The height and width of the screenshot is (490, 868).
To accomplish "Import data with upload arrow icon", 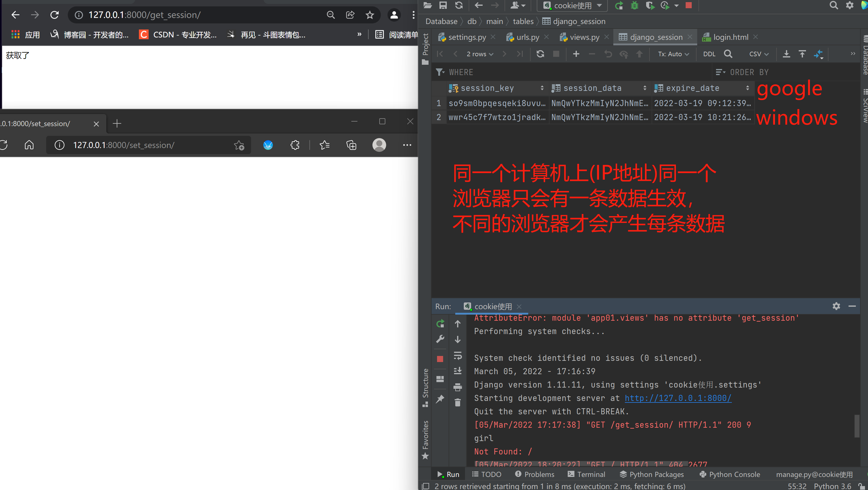I will pyautogui.click(x=802, y=54).
